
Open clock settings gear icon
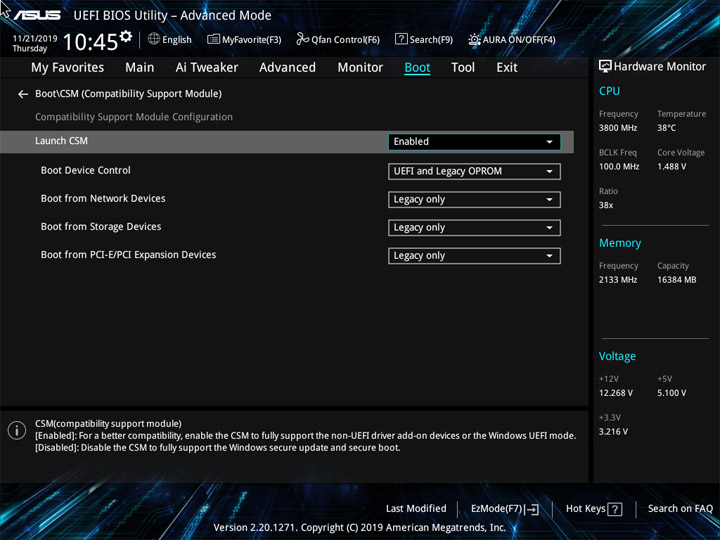126,36
